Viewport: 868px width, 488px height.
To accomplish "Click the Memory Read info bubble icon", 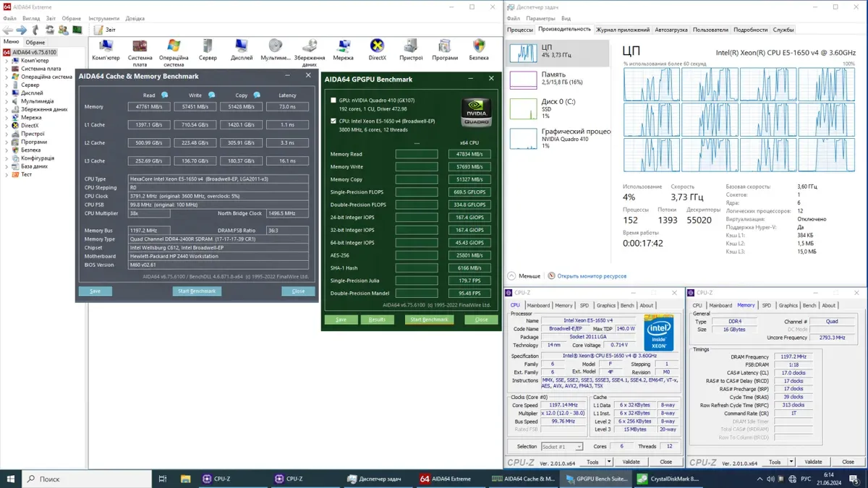I will pos(165,95).
